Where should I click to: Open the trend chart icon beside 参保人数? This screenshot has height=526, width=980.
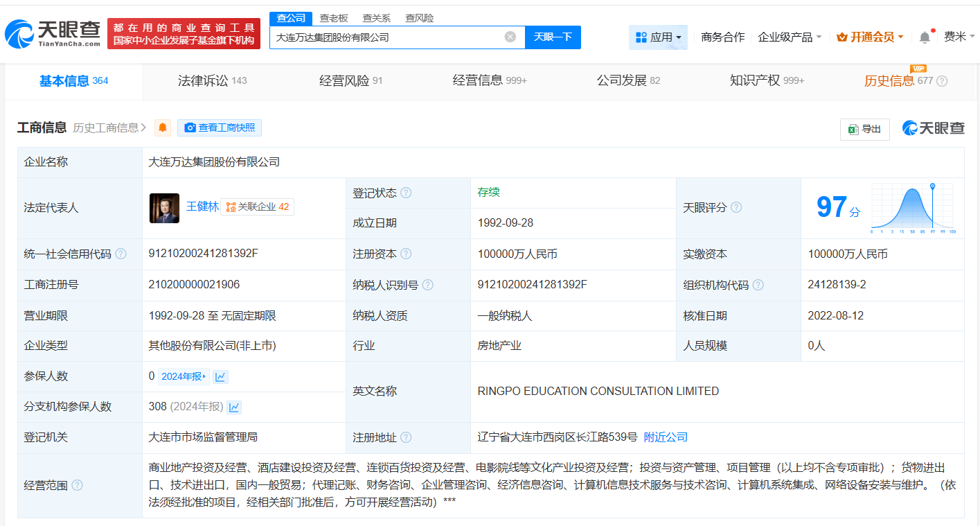pyautogui.click(x=221, y=376)
